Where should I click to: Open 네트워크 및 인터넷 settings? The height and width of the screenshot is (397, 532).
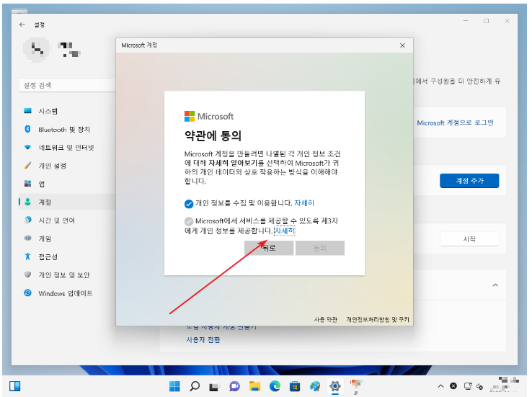67,148
